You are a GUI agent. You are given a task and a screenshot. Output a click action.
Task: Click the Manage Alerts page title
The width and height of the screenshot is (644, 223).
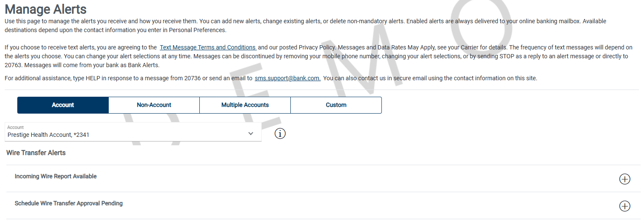46,9
